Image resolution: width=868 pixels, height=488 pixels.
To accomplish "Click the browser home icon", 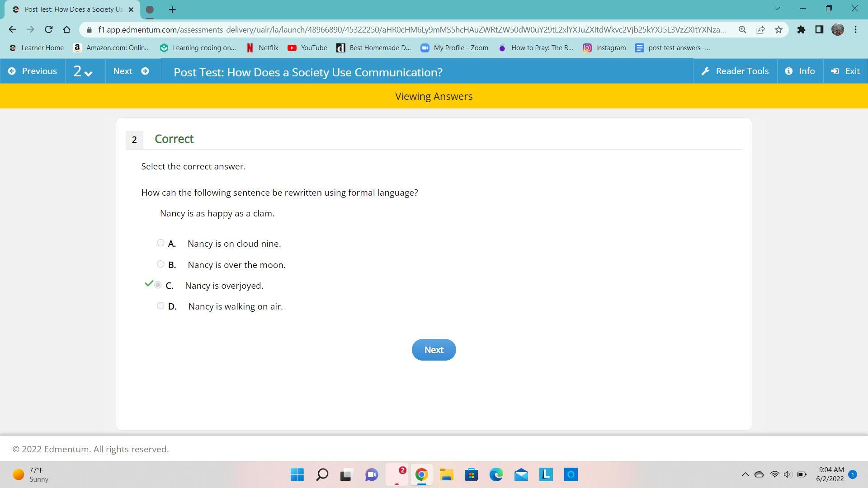I will pyautogui.click(x=67, y=30).
